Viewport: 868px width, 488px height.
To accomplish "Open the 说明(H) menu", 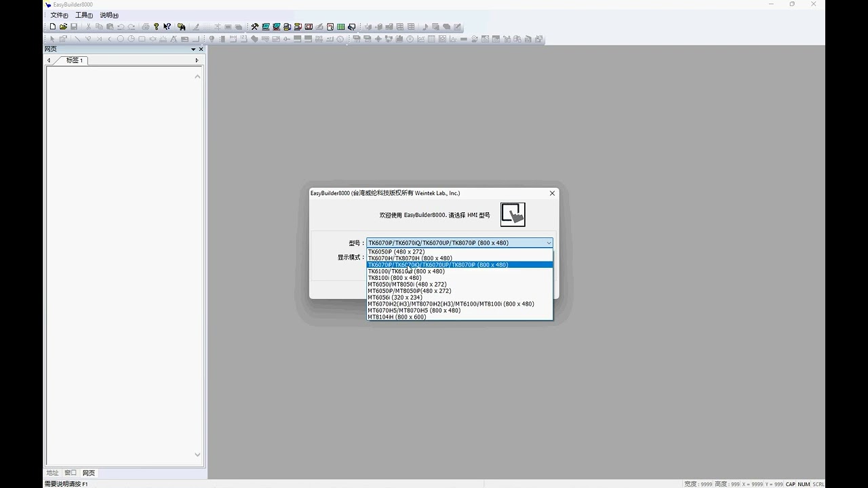I will (x=109, y=15).
